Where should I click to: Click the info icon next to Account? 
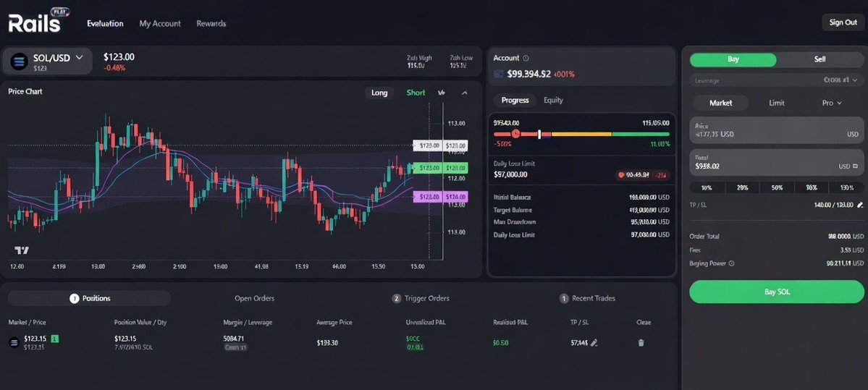coord(526,58)
